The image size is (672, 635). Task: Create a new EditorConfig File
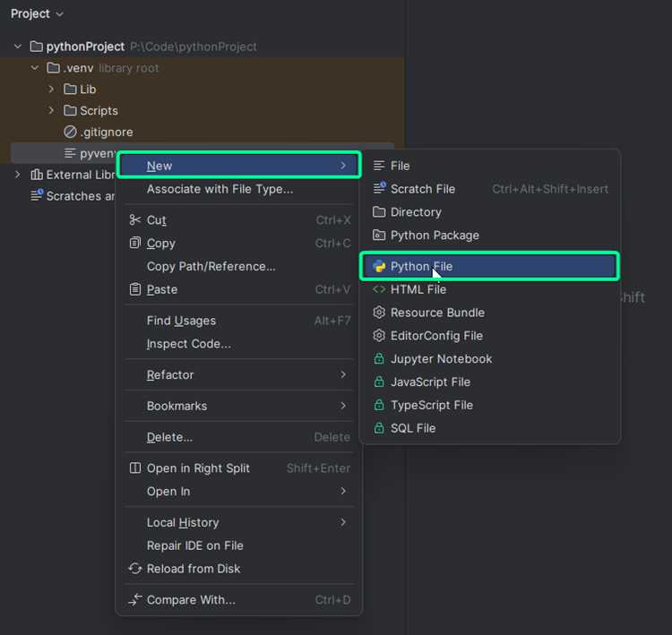[490, 336]
